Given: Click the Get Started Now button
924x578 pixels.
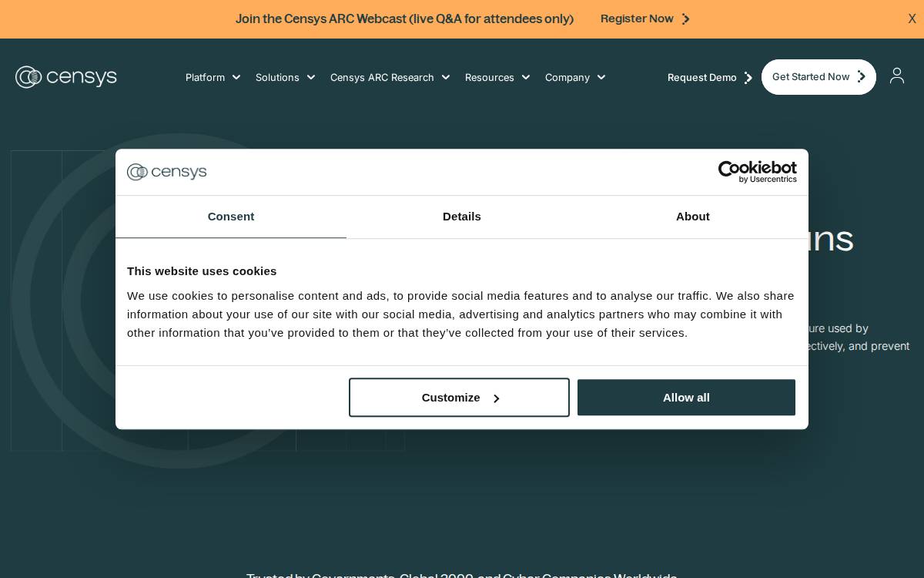Looking at the screenshot, I should coord(819,77).
